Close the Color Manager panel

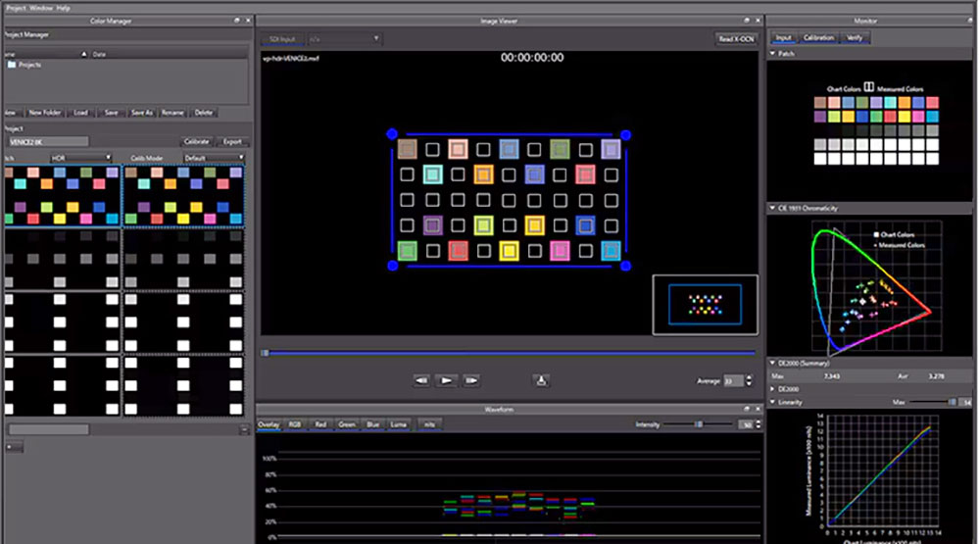[x=248, y=21]
